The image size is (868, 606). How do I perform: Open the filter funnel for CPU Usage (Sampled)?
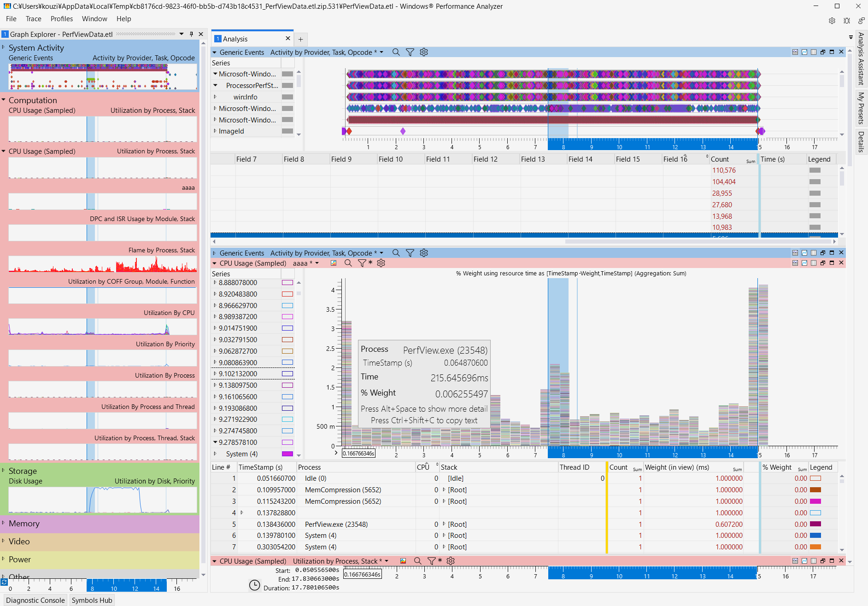pos(362,263)
